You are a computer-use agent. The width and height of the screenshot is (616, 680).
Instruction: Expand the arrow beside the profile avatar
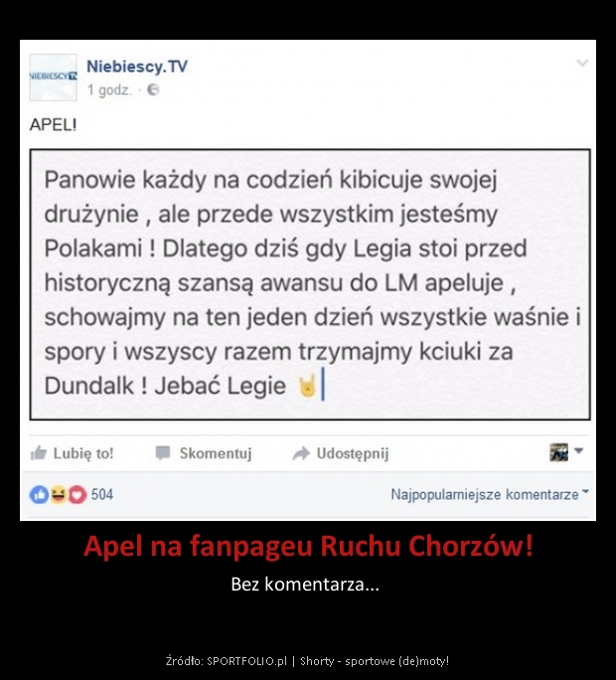point(578,451)
